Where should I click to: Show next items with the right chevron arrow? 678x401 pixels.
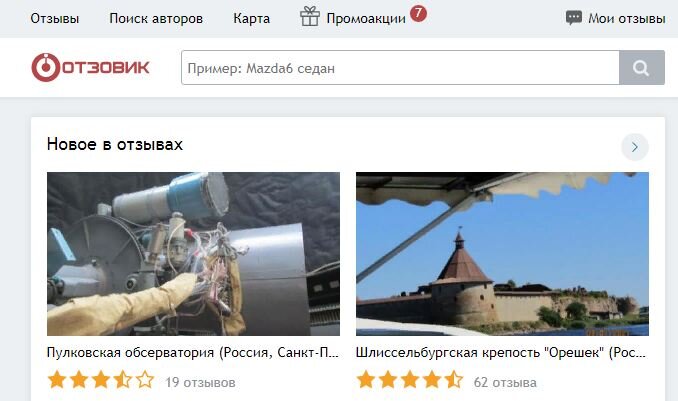[635, 147]
